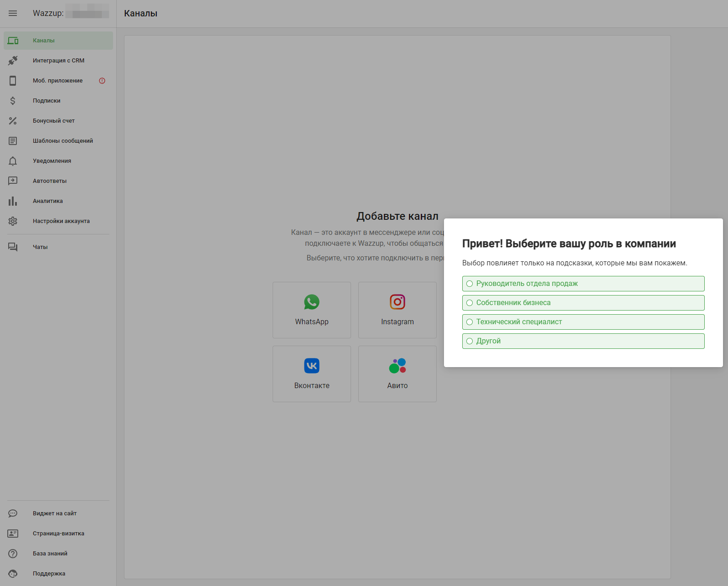Click the VK logo icon
Screen dimensions: 728x586
click(312, 366)
